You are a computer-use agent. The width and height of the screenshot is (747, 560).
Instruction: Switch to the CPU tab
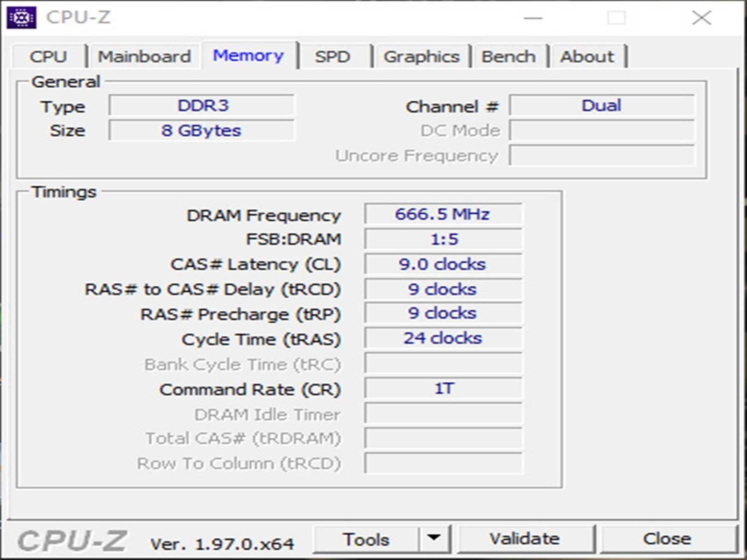pos(49,56)
